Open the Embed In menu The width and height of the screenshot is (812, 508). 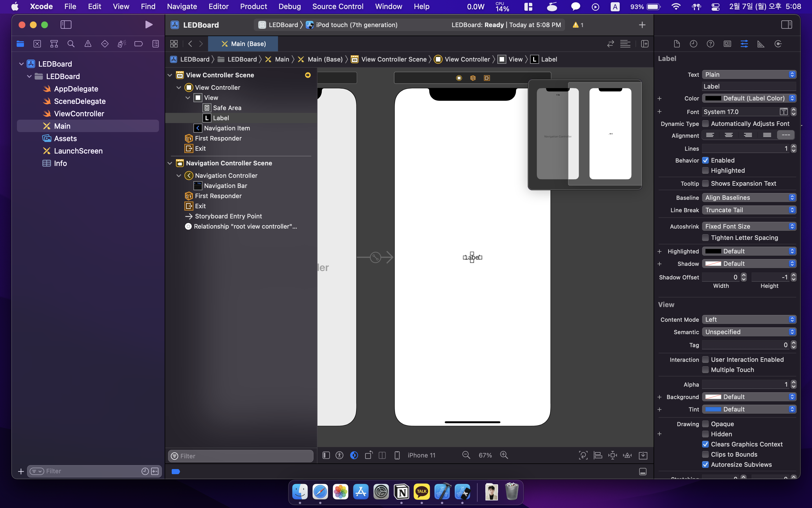[x=643, y=455]
